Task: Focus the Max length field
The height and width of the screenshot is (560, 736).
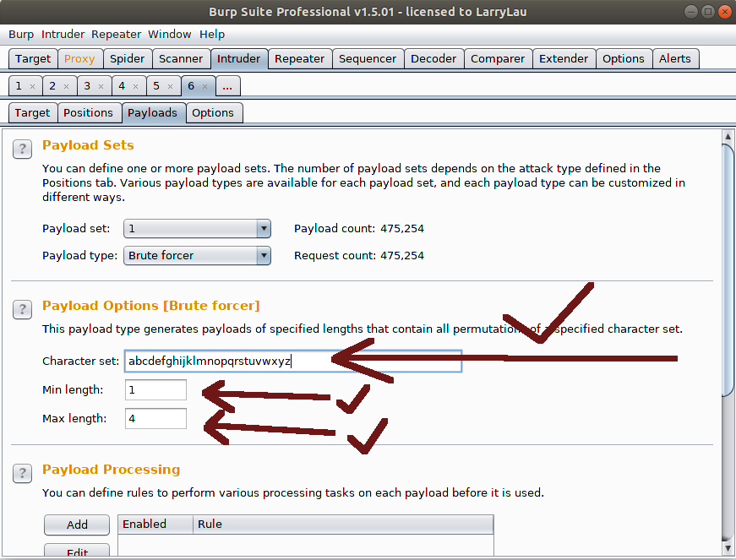Action: 155,418
